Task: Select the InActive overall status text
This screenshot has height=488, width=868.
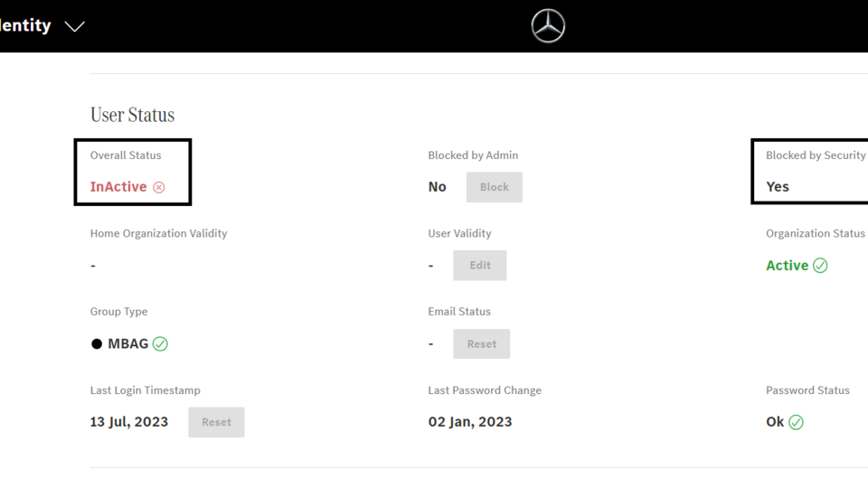Action: coord(118,187)
